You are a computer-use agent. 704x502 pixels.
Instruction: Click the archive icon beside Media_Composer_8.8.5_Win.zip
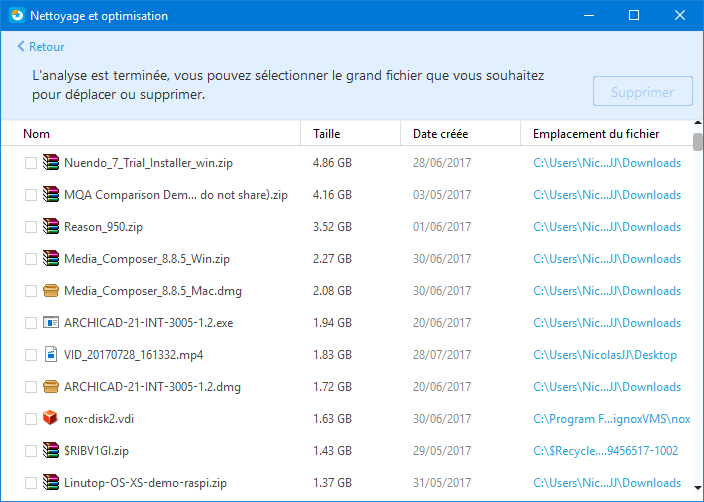51,258
